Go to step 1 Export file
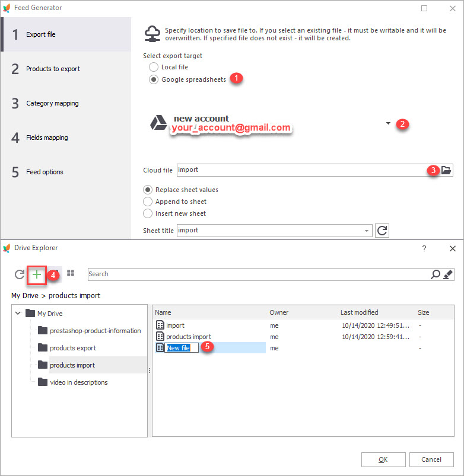This screenshot has width=464, height=476. point(66,34)
